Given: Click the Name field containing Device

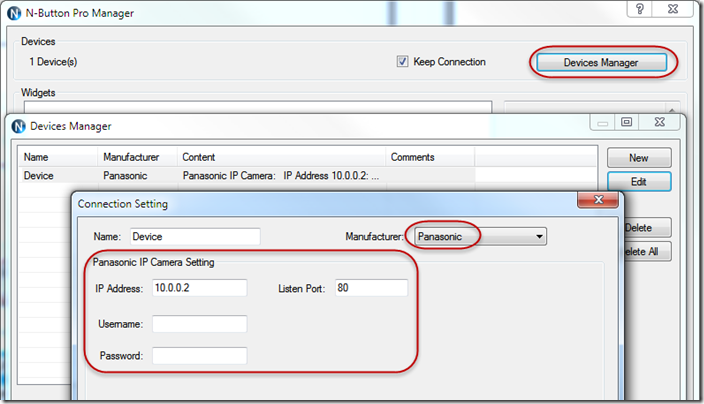Looking at the screenshot, I should click(x=195, y=237).
